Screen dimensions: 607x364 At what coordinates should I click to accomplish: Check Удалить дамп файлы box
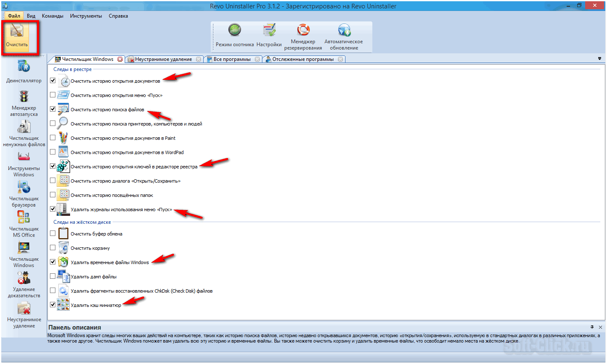click(x=52, y=276)
